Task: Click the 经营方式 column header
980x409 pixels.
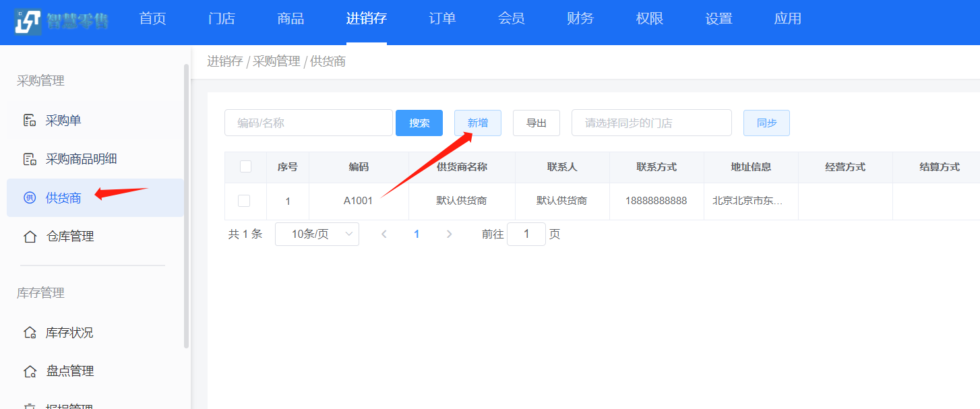Action: [x=845, y=167]
